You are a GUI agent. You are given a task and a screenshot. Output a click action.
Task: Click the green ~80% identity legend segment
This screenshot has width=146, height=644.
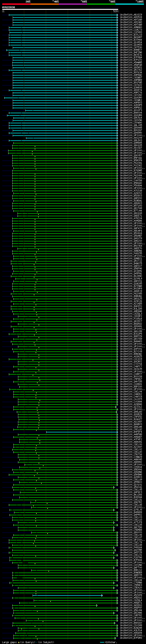click(x=101, y=4)
